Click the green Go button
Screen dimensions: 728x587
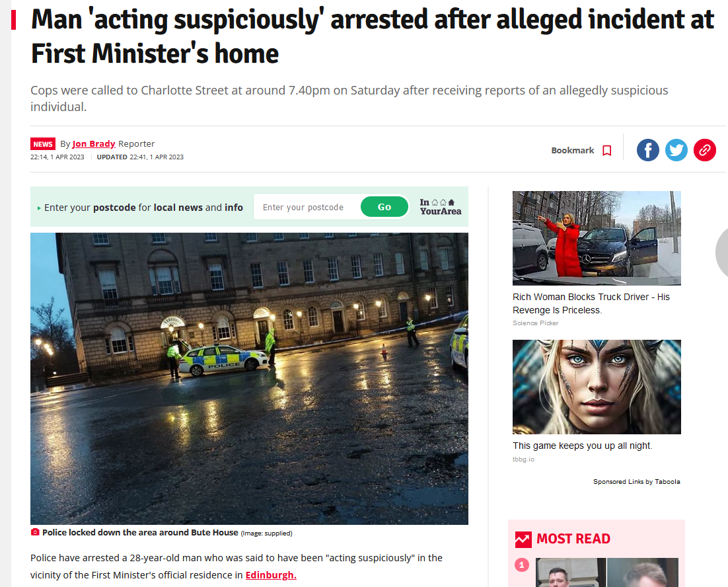coord(384,207)
